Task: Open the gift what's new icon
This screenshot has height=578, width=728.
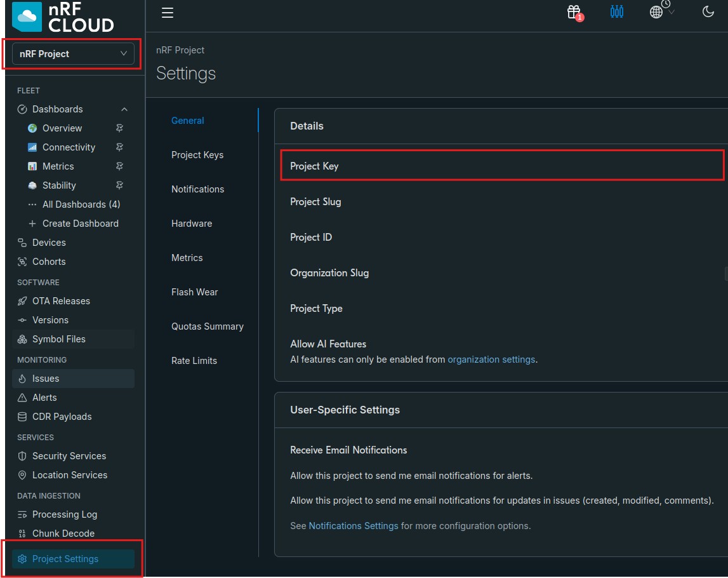Action: (574, 13)
